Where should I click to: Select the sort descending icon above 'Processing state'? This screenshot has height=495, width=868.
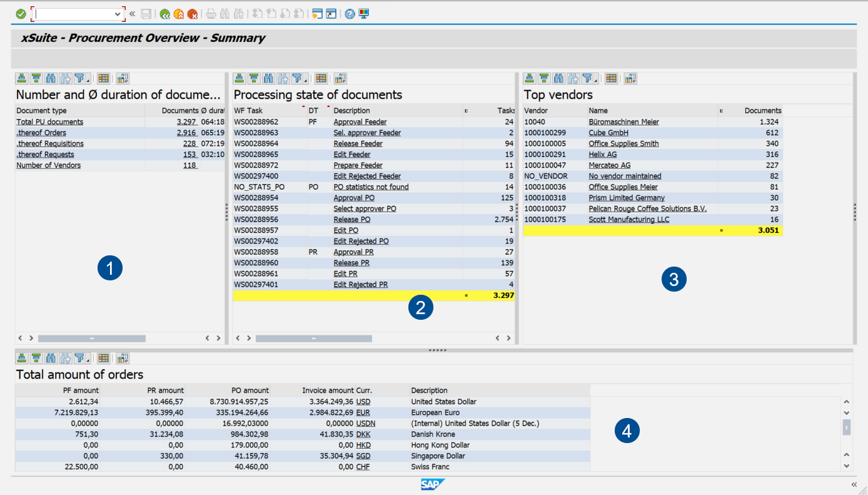255,78
